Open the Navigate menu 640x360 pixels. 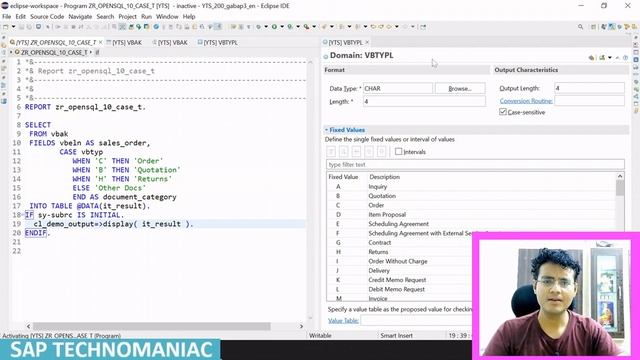click(x=80, y=16)
